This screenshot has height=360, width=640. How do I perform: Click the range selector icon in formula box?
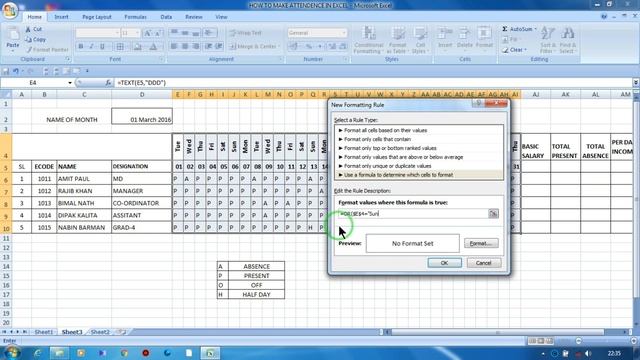(x=493, y=214)
